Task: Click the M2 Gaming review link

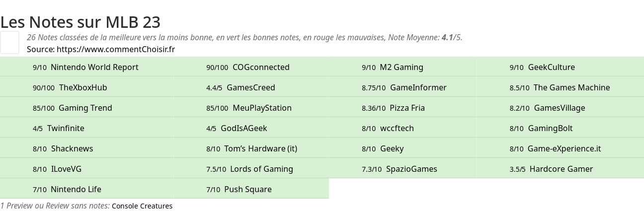Action: pyautogui.click(x=401, y=67)
